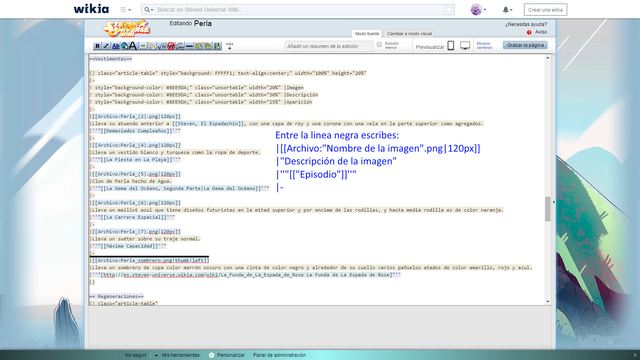Open Steven Universe Wiki logo link
640x360 pixels.
(x=127, y=28)
